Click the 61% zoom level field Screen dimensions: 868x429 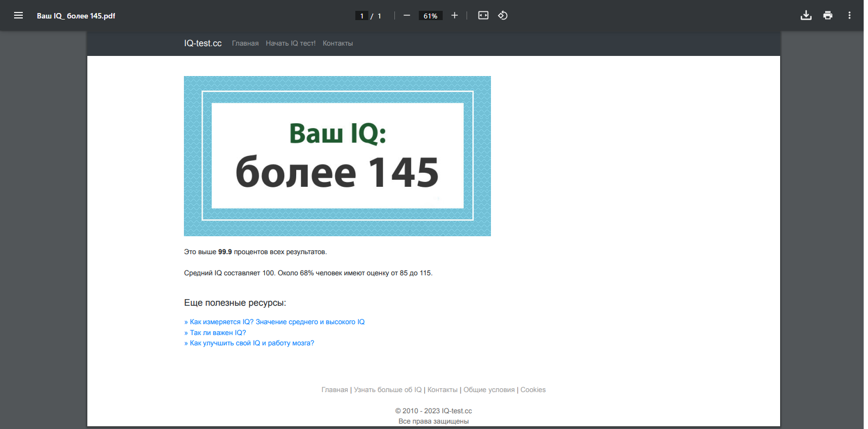430,16
